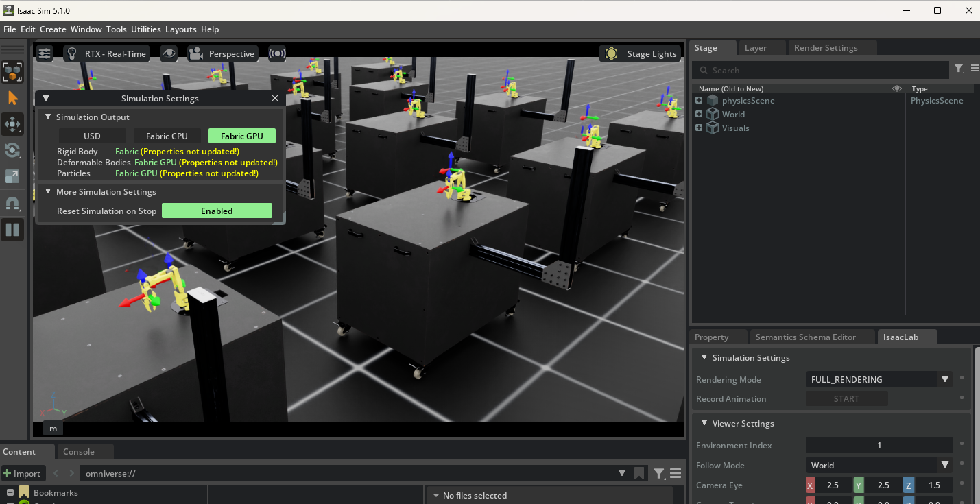
Task: Expand the physicsScene tree item
Action: (x=699, y=100)
